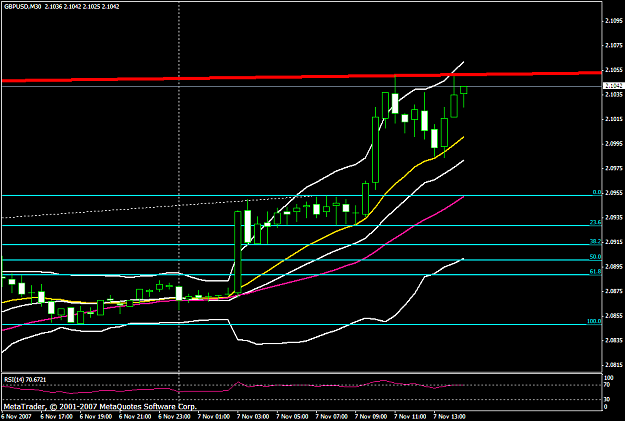
Task: Select the current price tag 2.1042
Action: tap(613, 86)
